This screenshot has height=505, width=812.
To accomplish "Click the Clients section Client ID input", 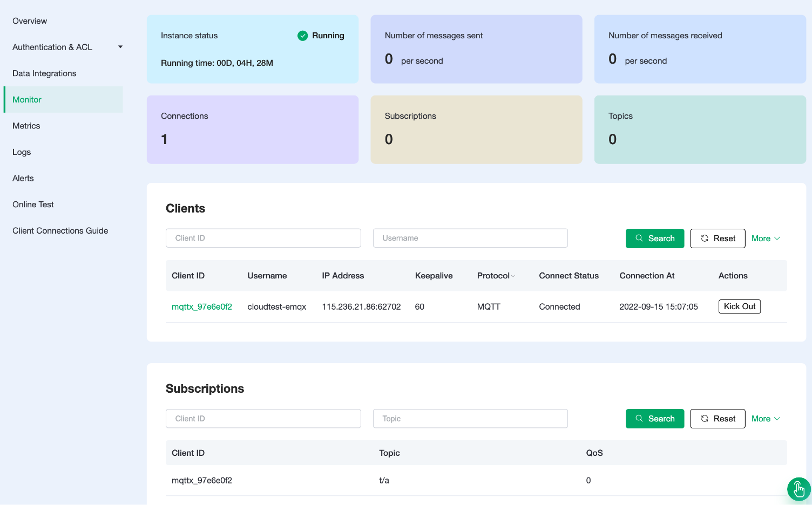I will click(263, 238).
